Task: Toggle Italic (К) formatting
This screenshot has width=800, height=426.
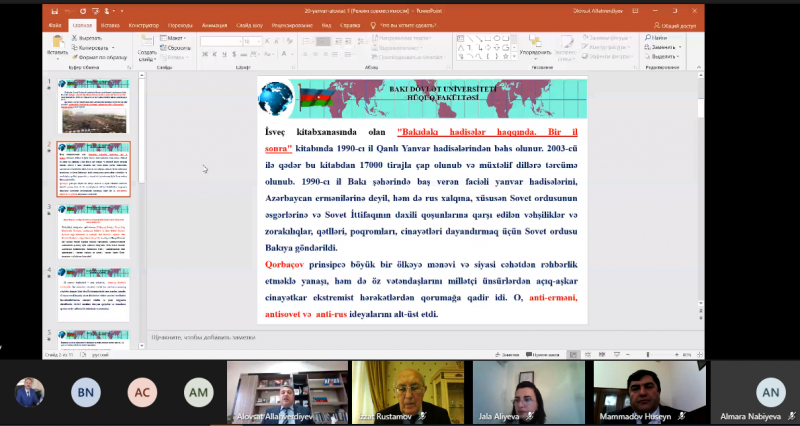Action: 215,54
